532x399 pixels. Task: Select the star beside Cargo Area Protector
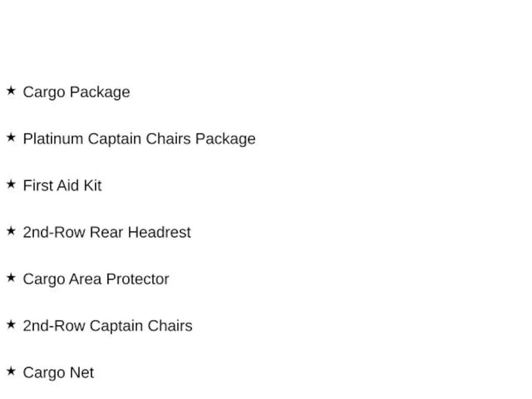(x=11, y=278)
